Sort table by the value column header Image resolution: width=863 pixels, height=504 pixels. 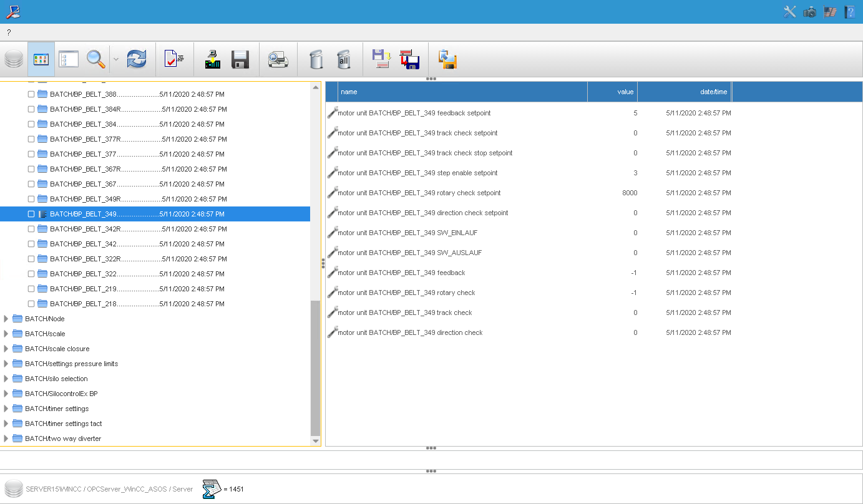tap(612, 92)
